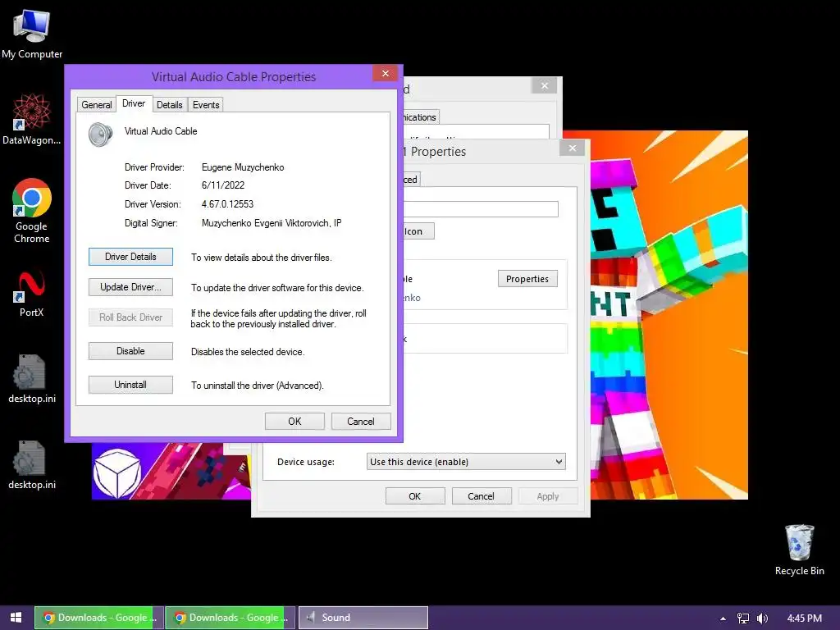The image size is (840, 630).
Task: Click the Disable device button
Action: tap(130, 351)
